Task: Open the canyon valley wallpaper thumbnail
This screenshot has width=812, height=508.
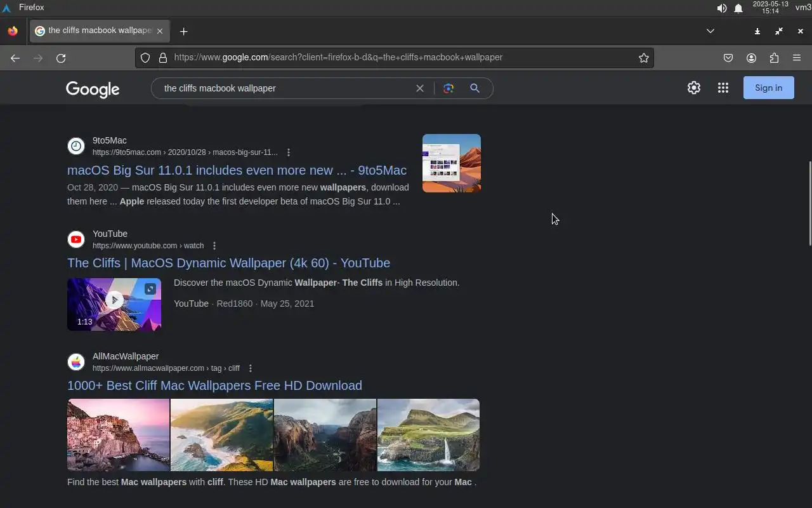Action: pyautogui.click(x=325, y=435)
